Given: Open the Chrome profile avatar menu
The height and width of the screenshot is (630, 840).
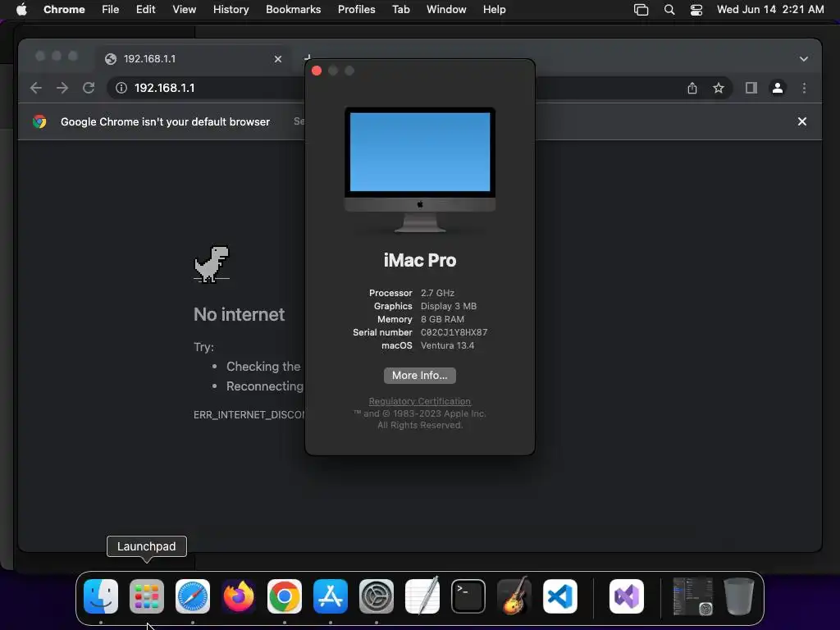Looking at the screenshot, I should click(x=778, y=88).
